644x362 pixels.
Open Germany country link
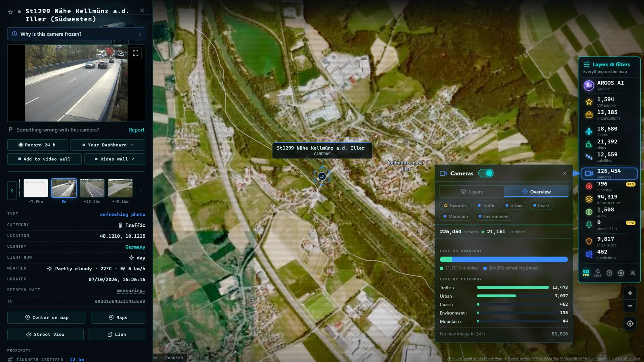pyautogui.click(x=135, y=247)
